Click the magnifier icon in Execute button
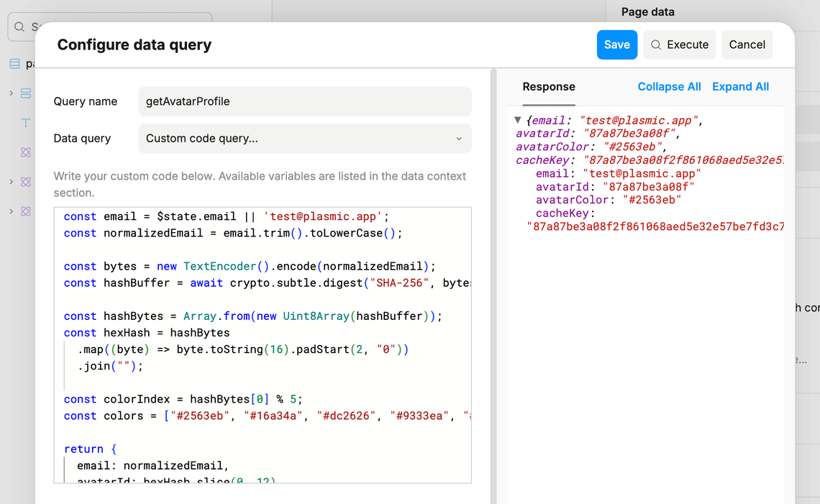 (x=656, y=45)
